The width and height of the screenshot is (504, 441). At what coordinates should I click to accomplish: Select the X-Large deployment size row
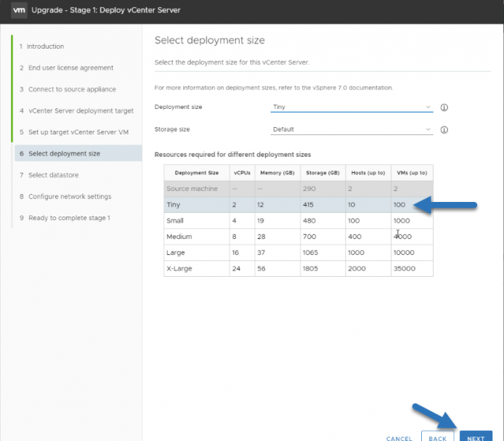[298, 268]
